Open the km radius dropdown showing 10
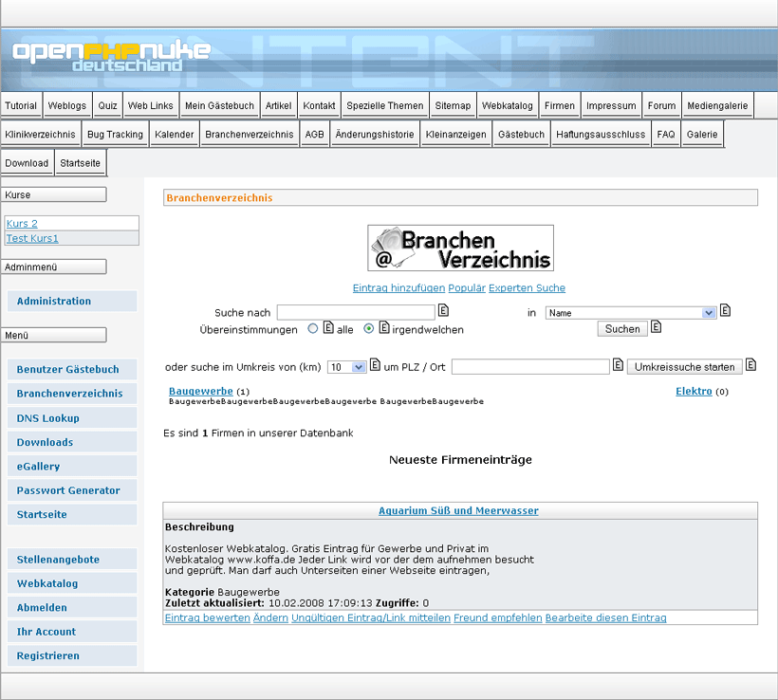Viewport: 778px width, 700px height. tap(347, 367)
